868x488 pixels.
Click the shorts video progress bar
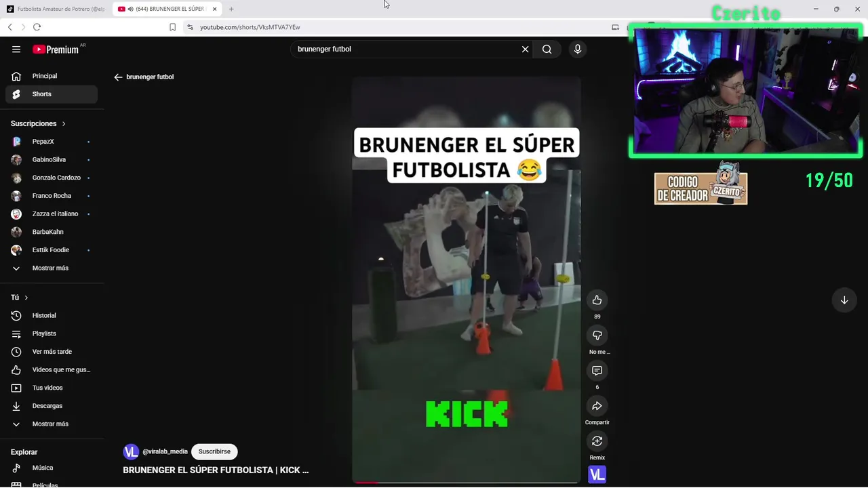[x=466, y=483]
